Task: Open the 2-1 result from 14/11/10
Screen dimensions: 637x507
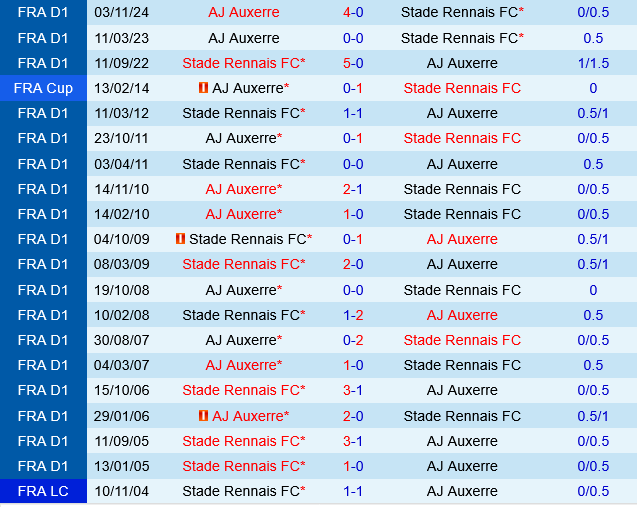Action: click(x=353, y=189)
